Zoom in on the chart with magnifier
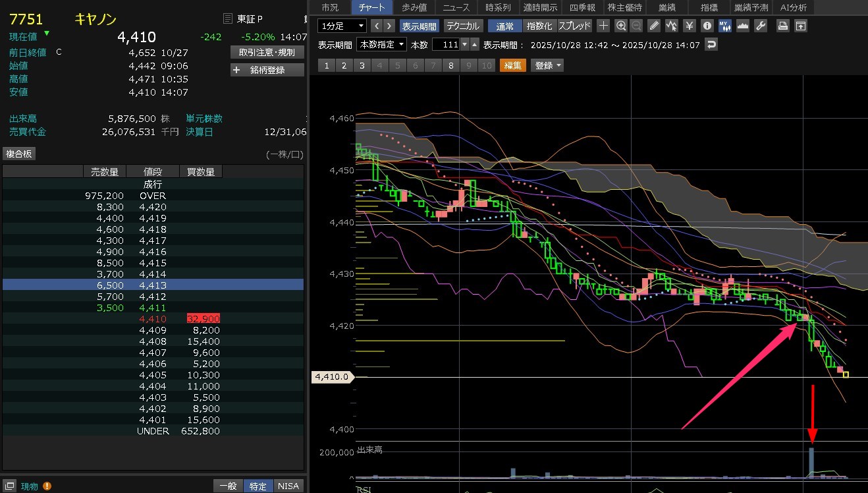This screenshot has height=493, width=868. [620, 26]
